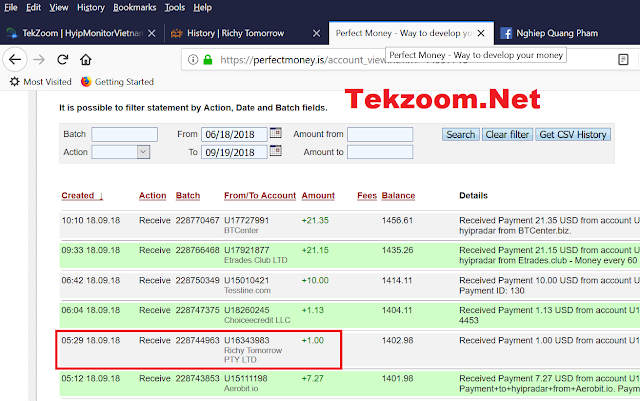This screenshot has height=401, width=640.
Task: Open the browser home page
Action: click(x=86, y=60)
